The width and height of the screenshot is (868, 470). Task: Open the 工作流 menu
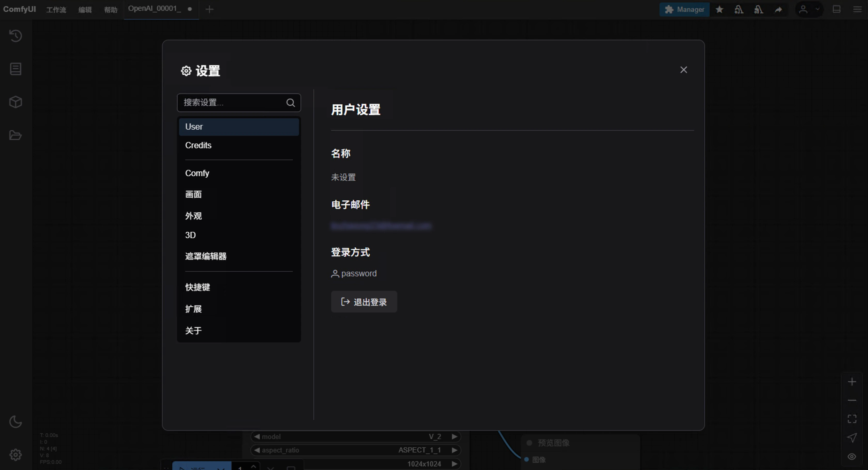pyautogui.click(x=56, y=10)
